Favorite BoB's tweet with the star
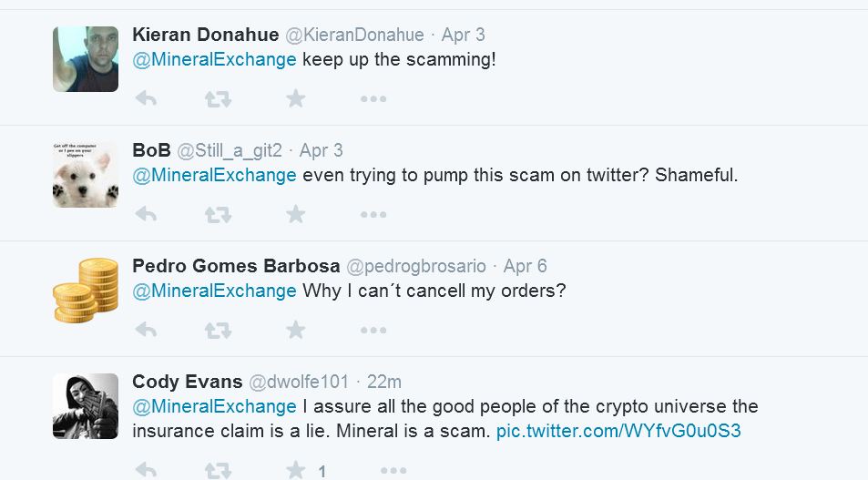This screenshot has height=480, width=868. click(296, 214)
